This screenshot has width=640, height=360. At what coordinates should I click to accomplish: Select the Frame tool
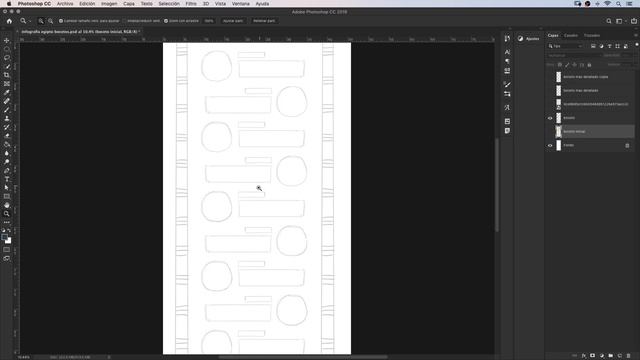[x=7, y=84]
